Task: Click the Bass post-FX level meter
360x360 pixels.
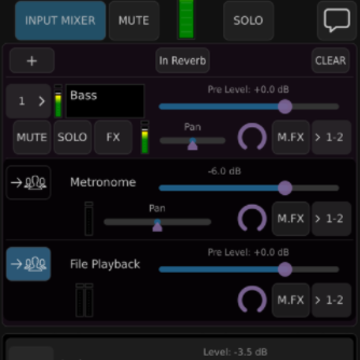Action: (145, 137)
